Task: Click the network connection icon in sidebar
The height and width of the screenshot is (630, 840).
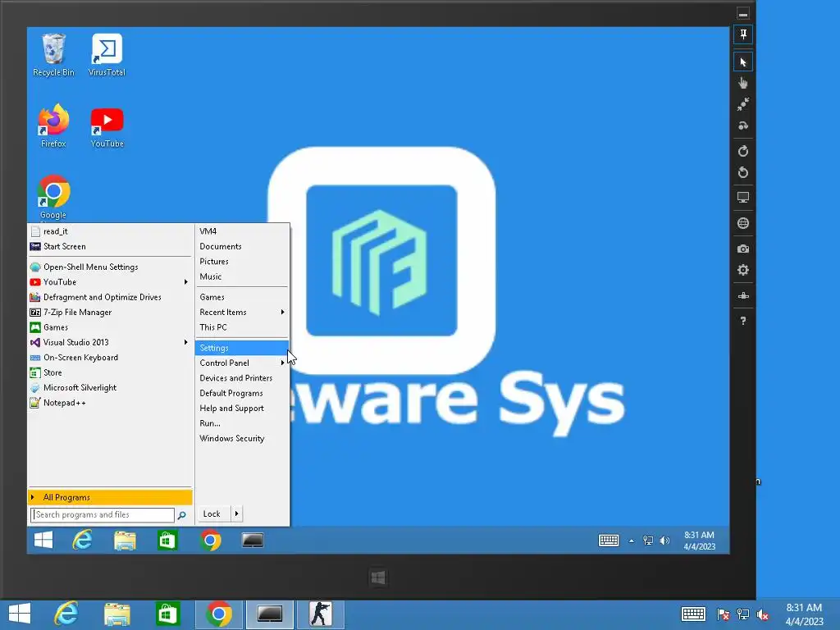Action: pos(743,295)
